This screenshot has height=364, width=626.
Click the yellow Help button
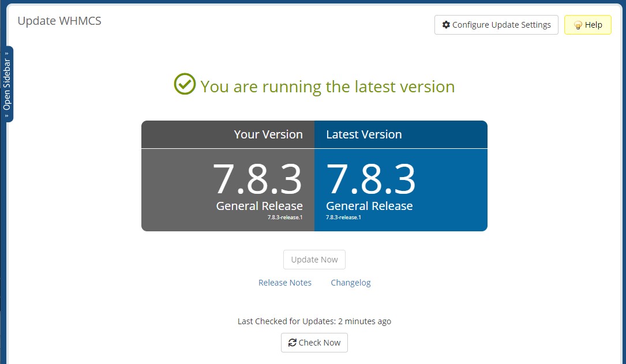point(588,25)
